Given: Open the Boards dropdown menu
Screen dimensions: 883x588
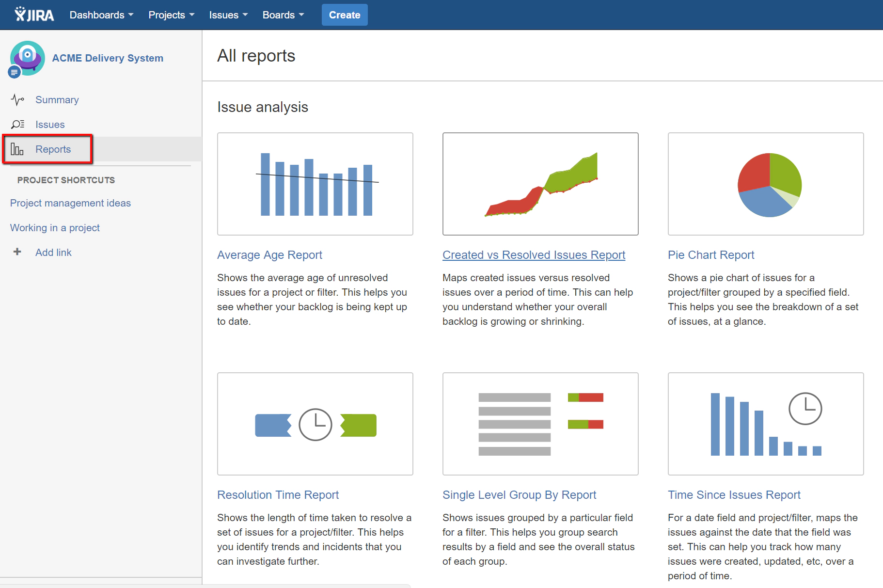Looking at the screenshot, I should 283,15.
